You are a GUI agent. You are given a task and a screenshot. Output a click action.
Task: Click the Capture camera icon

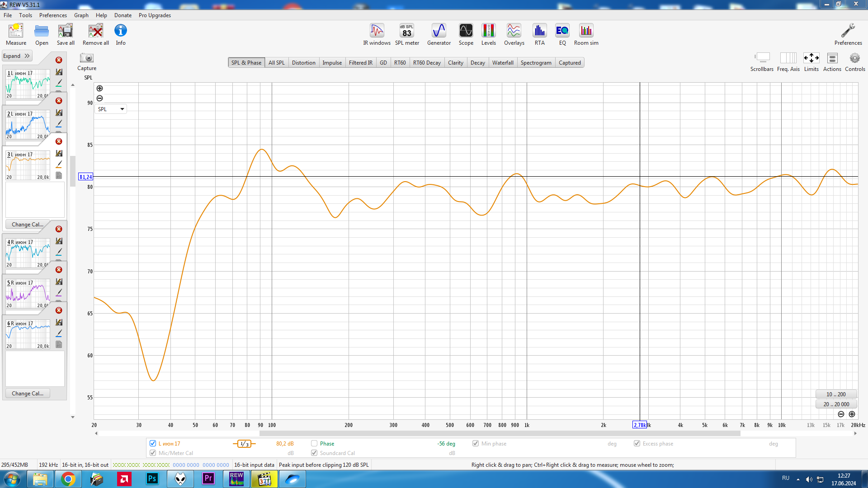pos(86,58)
